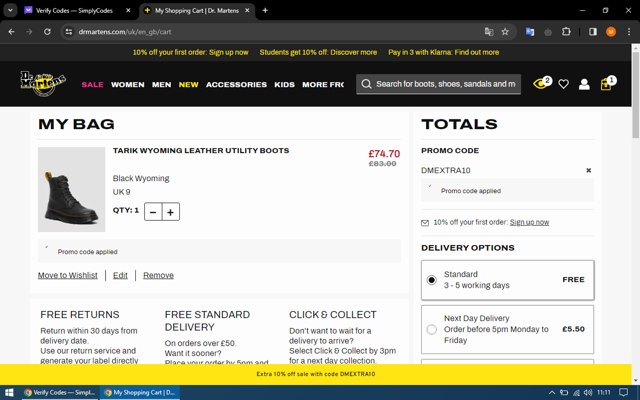Reload the current page

point(47,31)
